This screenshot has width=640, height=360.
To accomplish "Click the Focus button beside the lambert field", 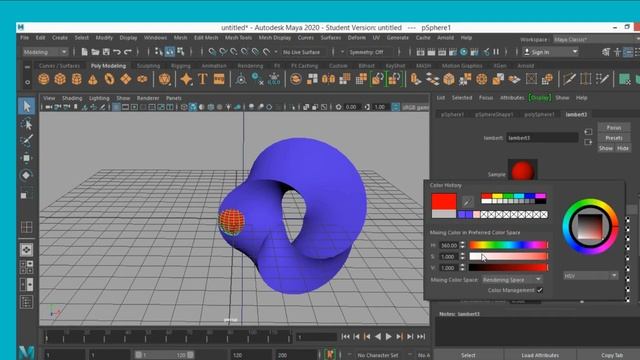I will click(x=613, y=128).
